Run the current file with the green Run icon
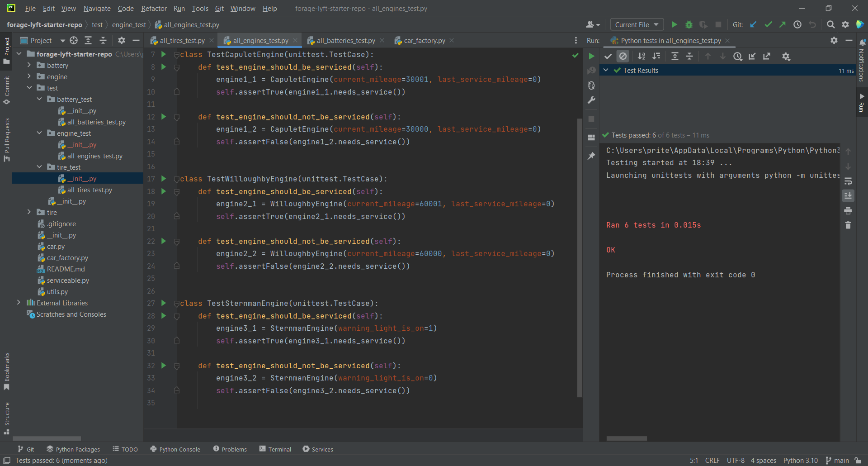This screenshot has width=868, height=466. point(674,24)
